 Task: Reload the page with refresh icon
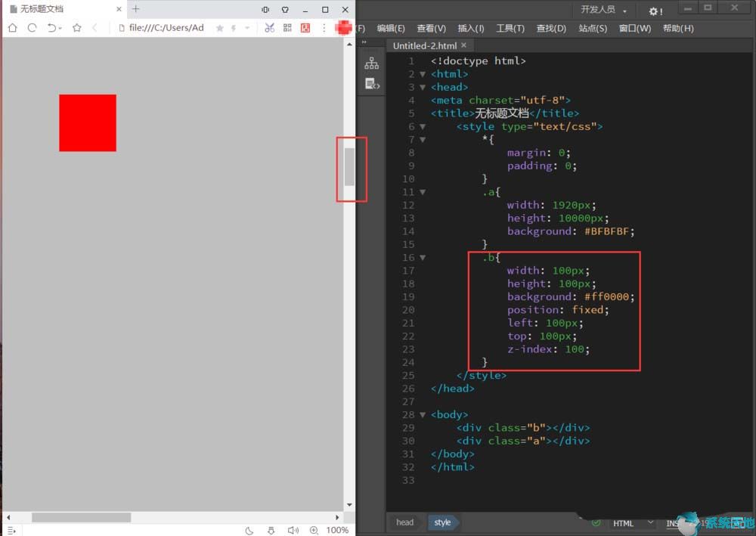point(32,28)
